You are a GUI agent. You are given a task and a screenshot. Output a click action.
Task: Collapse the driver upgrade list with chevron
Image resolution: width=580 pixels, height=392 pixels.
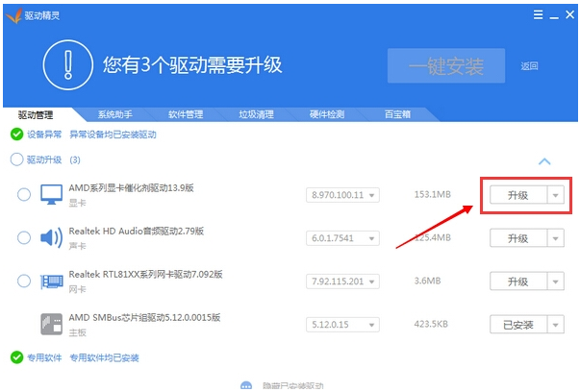pyautogui.click(x=544, y=161)
